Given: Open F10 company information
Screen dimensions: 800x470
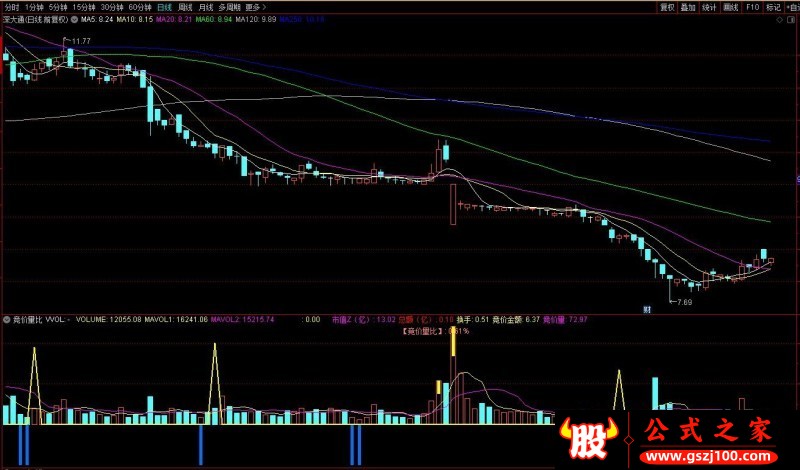Looking at the screenshot, I should pyautogui.click(x=753, y=7).
